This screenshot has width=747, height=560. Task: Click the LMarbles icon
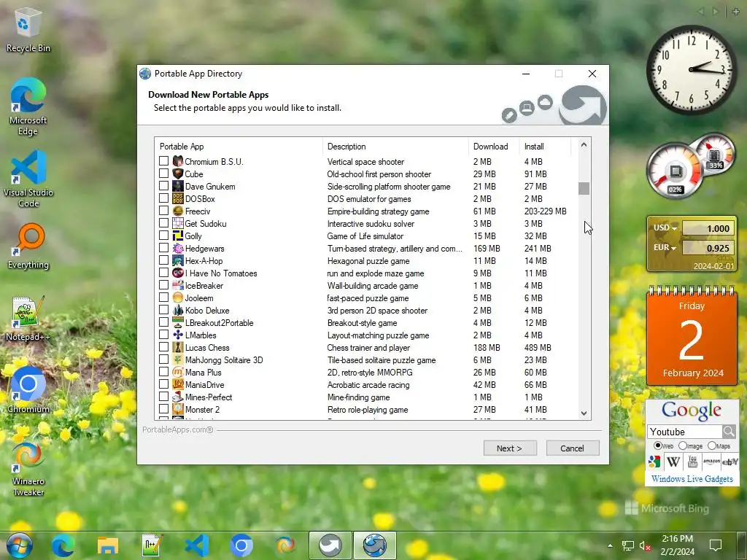(178, 335)
